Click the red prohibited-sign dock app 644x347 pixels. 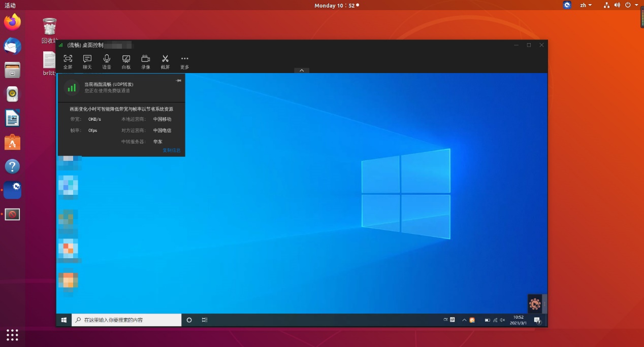pos(13,214)
